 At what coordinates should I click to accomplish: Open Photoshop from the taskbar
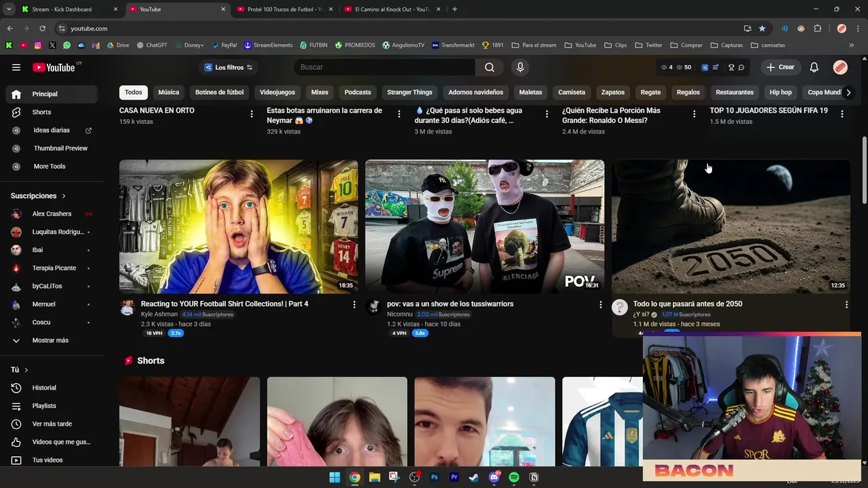tap(434, 477)
